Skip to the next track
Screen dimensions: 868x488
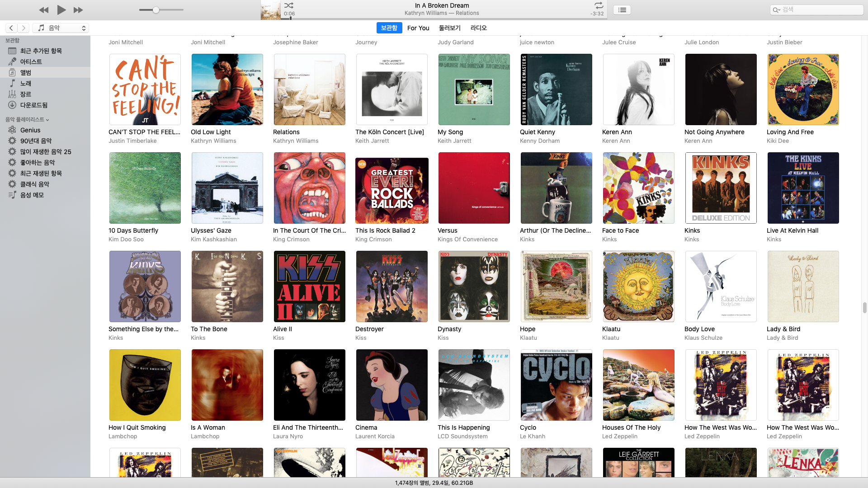tap(78, 10)
